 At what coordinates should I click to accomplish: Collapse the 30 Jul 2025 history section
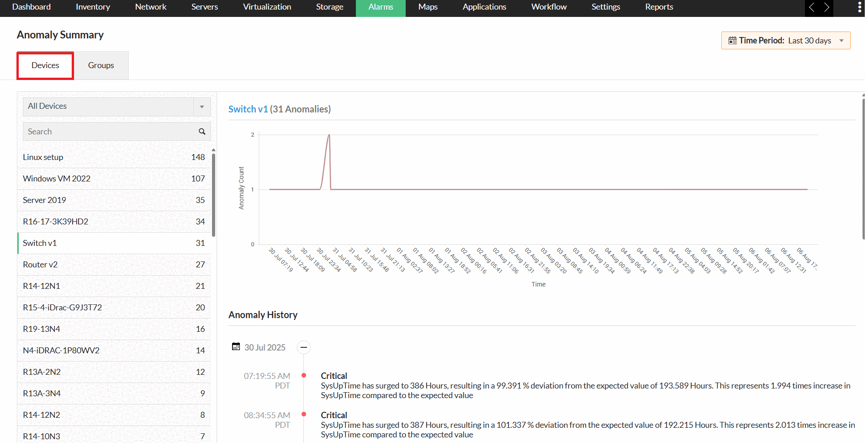click(304, 347)
